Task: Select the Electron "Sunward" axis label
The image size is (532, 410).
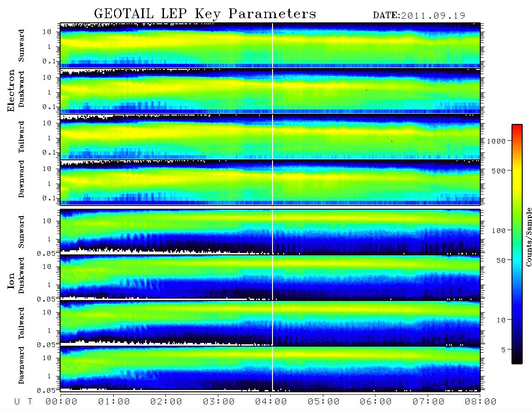Action: click(21, 45)
